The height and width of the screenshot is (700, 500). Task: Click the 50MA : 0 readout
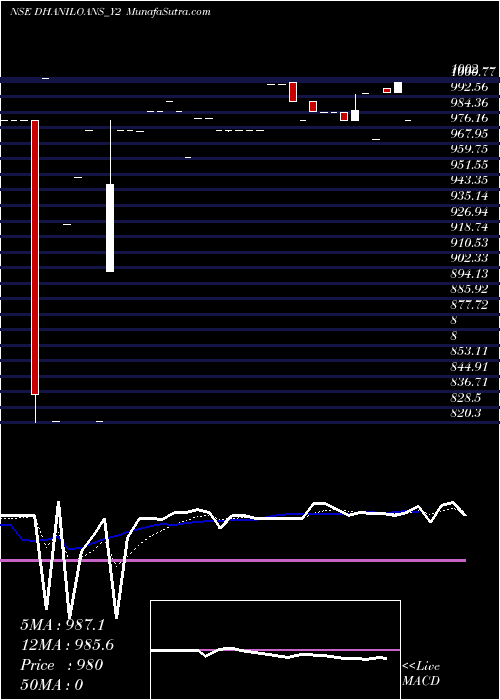pos(52,684)
